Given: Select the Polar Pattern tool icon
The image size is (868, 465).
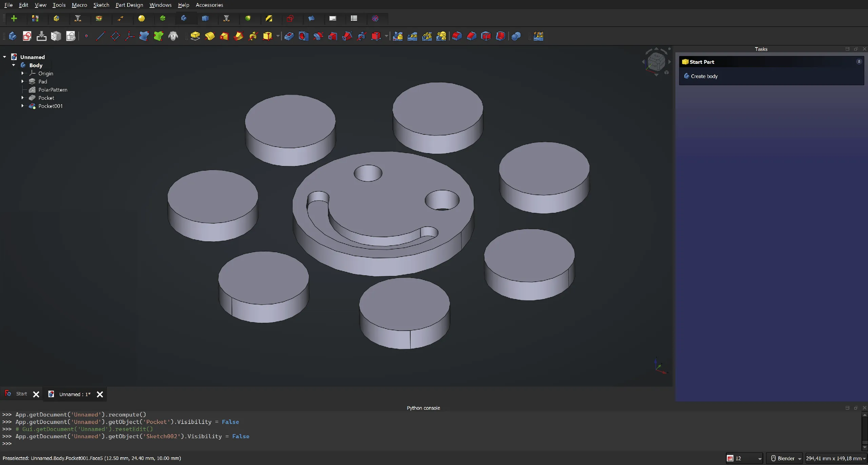Looking at the screenshot, I should pos(427,36).
